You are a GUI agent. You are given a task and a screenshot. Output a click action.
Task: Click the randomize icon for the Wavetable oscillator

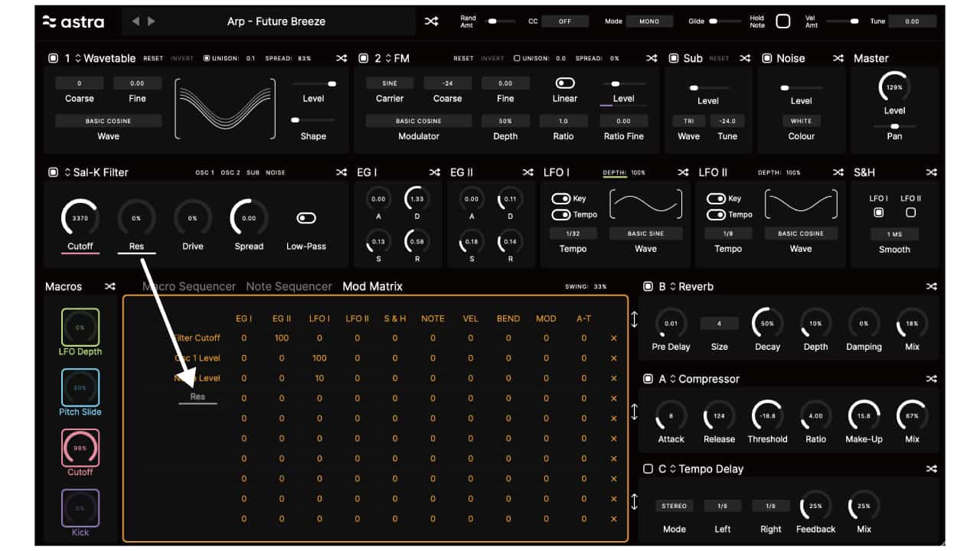pyautogui.click(x=341, y=57)
